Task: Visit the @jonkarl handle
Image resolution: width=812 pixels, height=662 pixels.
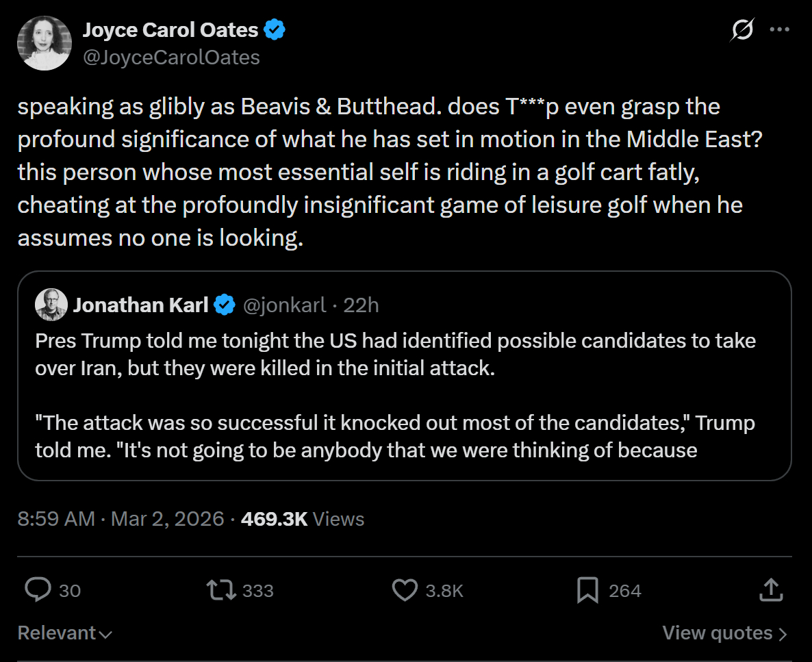Action: [x=285, y=305]
